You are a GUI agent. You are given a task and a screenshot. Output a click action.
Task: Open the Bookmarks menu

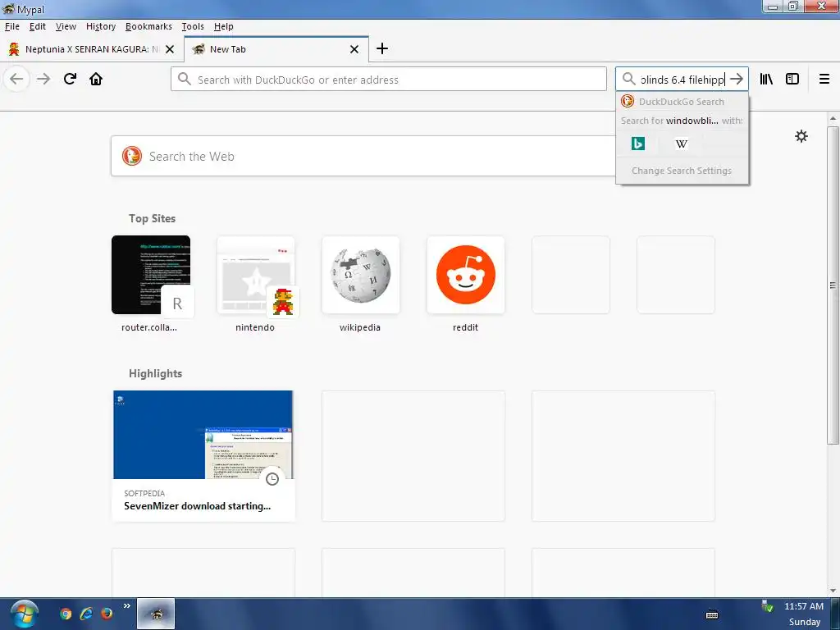pos(148,26)
